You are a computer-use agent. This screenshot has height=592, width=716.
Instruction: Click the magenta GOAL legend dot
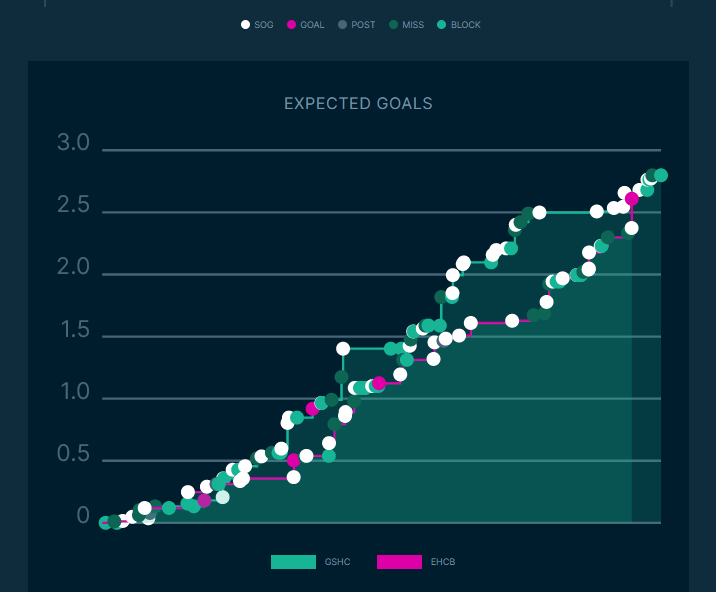point(292,25)
